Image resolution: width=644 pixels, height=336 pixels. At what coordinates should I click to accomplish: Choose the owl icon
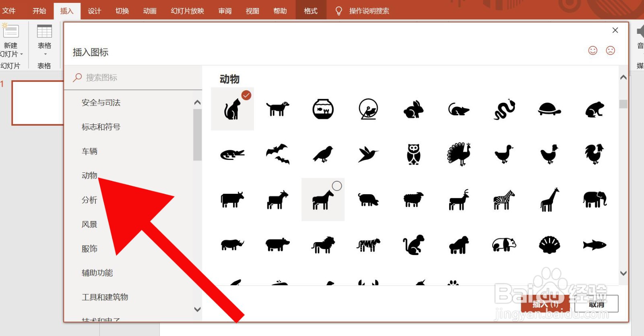point(413,154)
